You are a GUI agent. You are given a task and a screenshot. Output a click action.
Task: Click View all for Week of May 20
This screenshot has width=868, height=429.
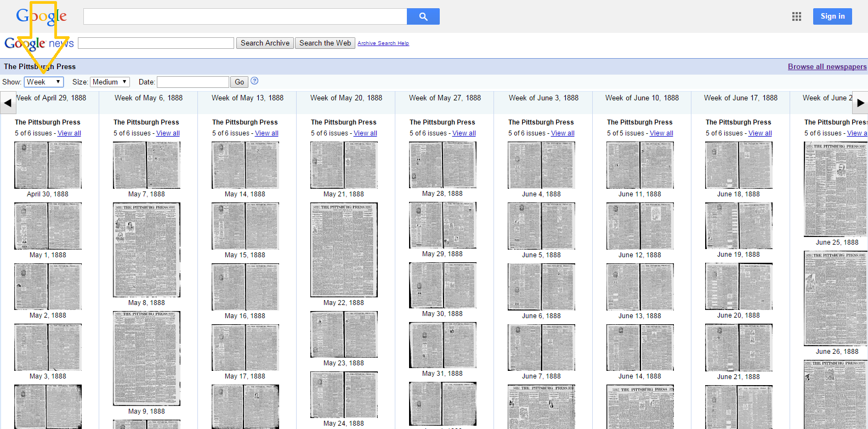(366, 133)
